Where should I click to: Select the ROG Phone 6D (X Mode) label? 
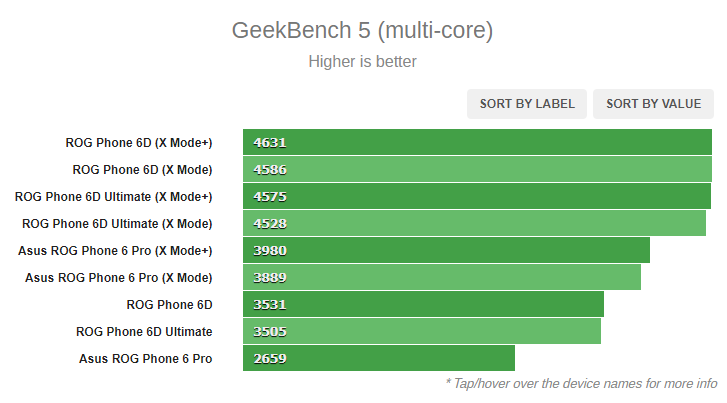pyautogui.click(x=142, y=170)
